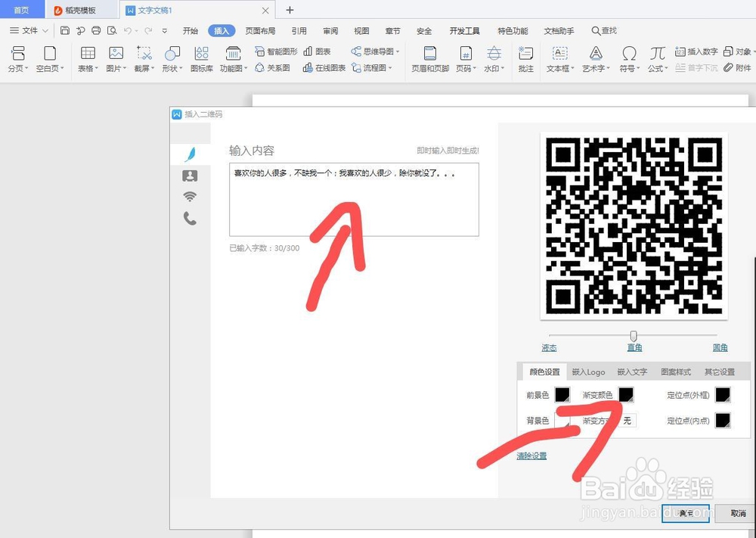Screen dimensions: 756x538
Task: Click the Liquid (液态) style link
Action: (x=549, y=347)
